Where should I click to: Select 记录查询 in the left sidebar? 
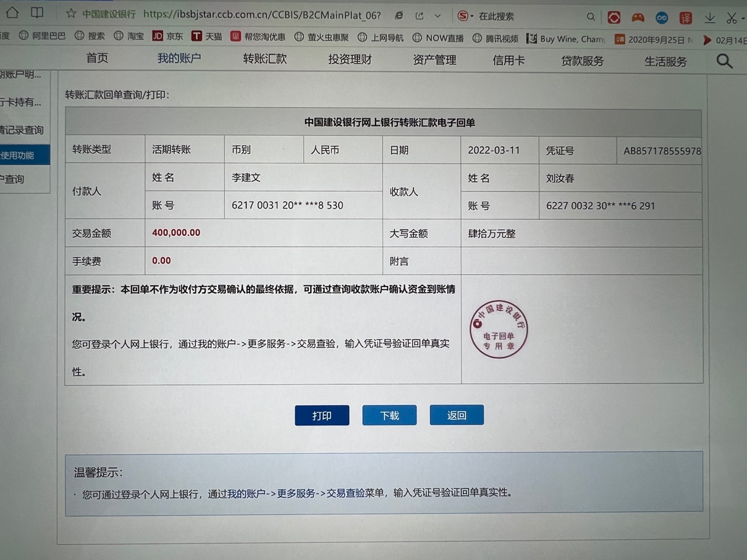[x=22, y=130]
